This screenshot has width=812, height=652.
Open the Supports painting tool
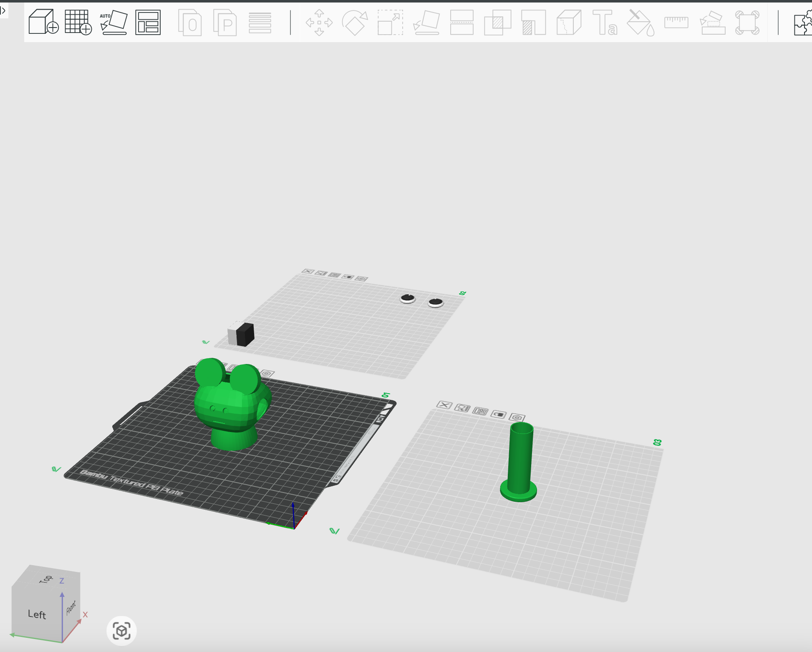534,23
